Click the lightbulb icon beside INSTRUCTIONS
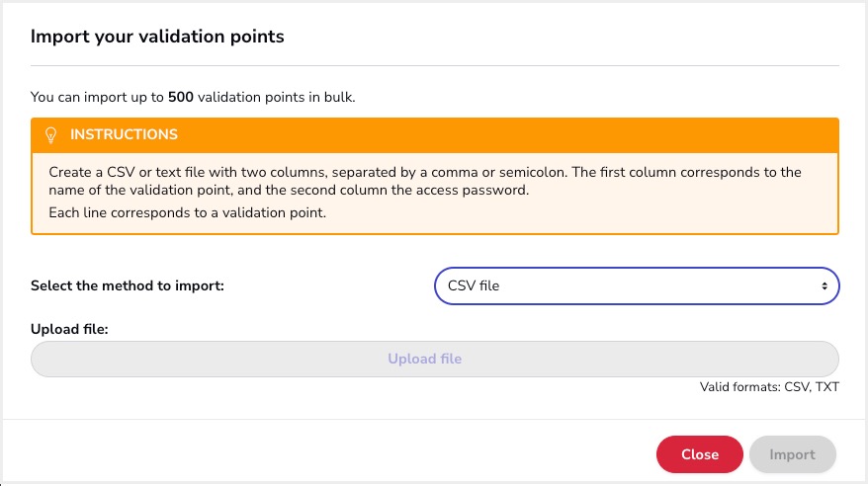 click(x=51, y=135)
